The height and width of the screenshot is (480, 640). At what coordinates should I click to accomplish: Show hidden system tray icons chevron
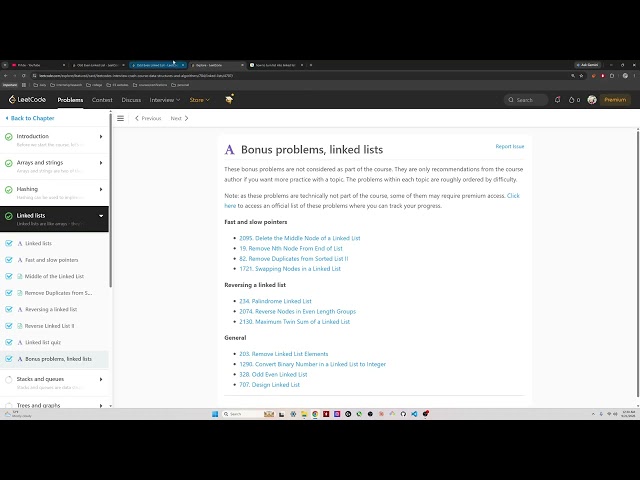(593, 414)
